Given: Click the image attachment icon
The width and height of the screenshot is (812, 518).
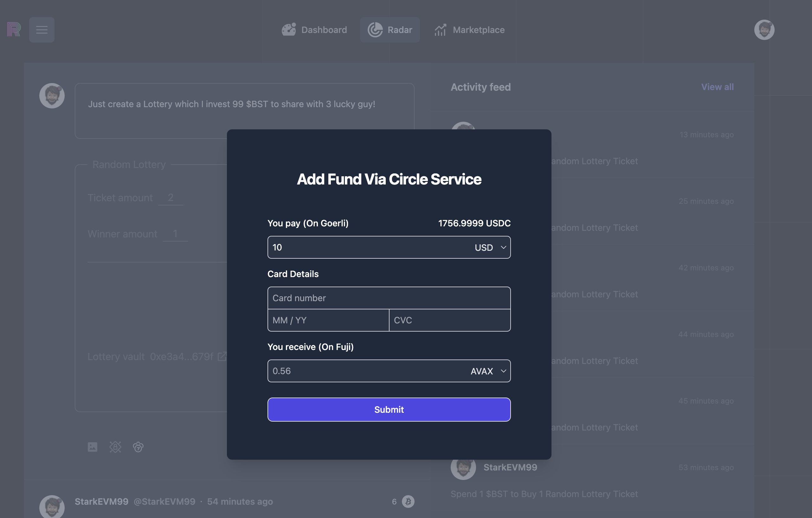Looking at the screenshot, I should tap(93, 447).
